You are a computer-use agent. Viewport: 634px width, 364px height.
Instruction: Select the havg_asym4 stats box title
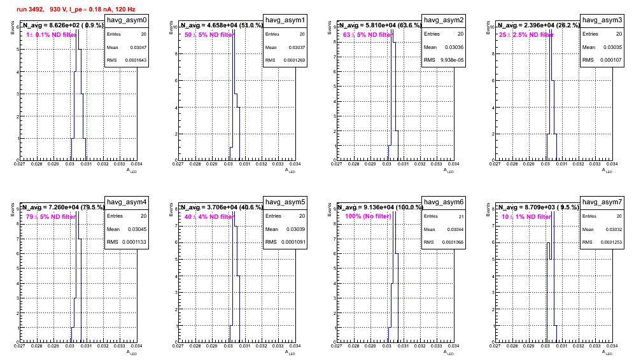[127, 202]
